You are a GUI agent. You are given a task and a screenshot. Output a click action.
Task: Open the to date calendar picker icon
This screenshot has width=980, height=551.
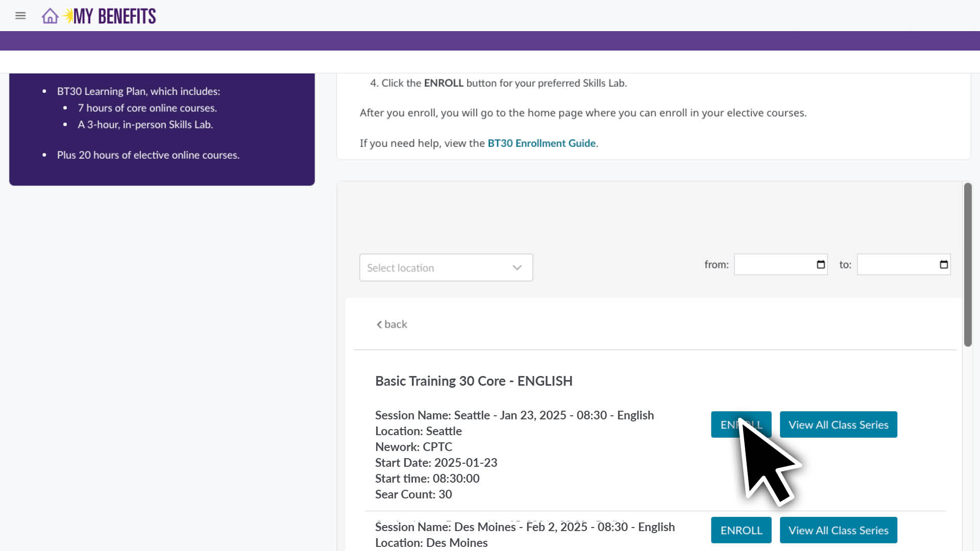click(944, 264)
